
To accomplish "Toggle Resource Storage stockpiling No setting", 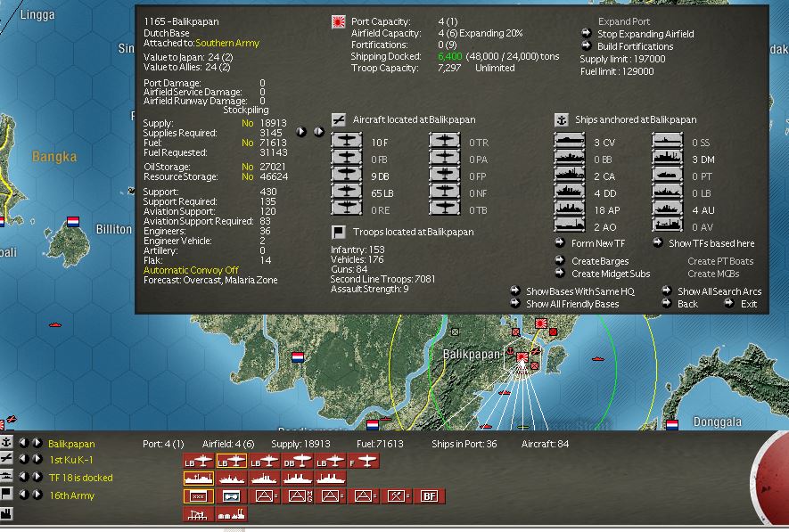I will (247, 176).
